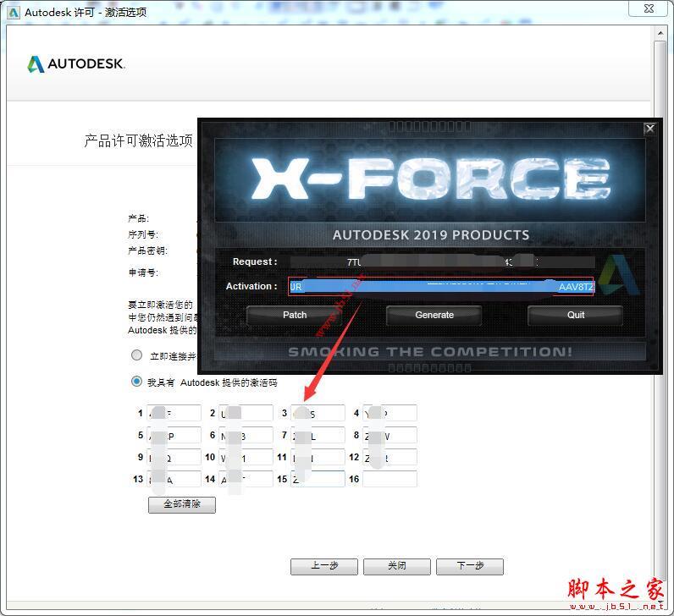Click the Request field in X-Force

(442, 261)
